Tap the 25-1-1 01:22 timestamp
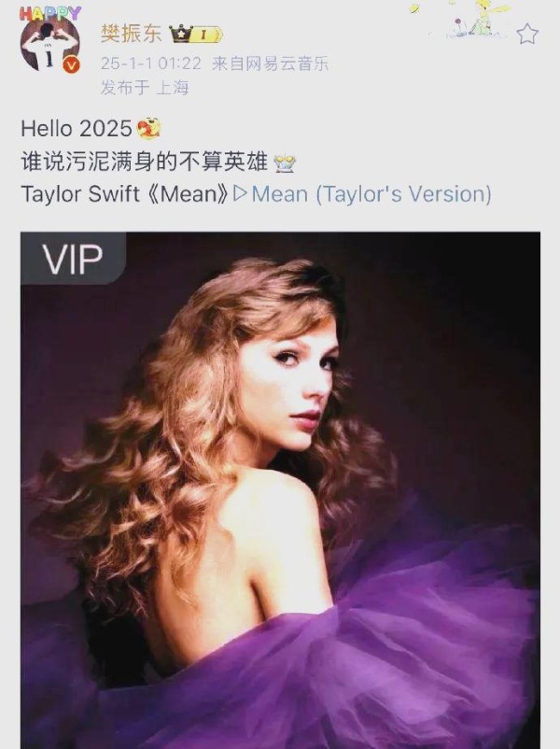This screenshot has width=560, height=749. click(151, 64)
